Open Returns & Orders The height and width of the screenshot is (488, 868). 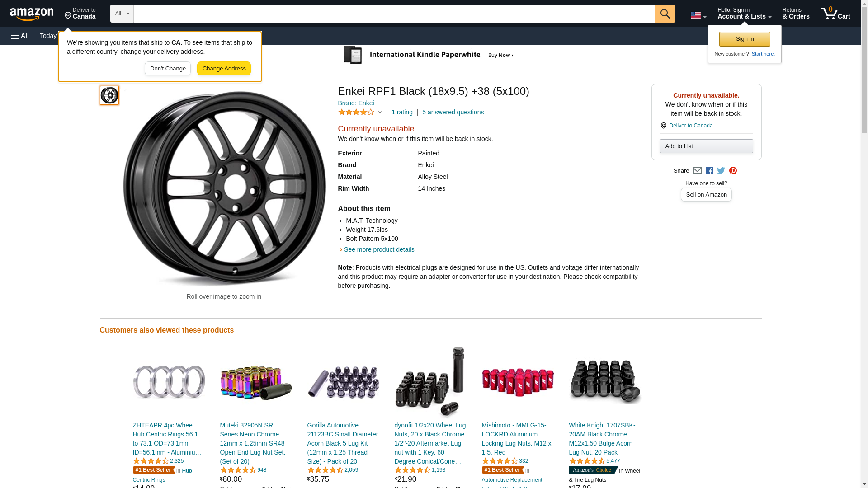click(x=796, y=14)
